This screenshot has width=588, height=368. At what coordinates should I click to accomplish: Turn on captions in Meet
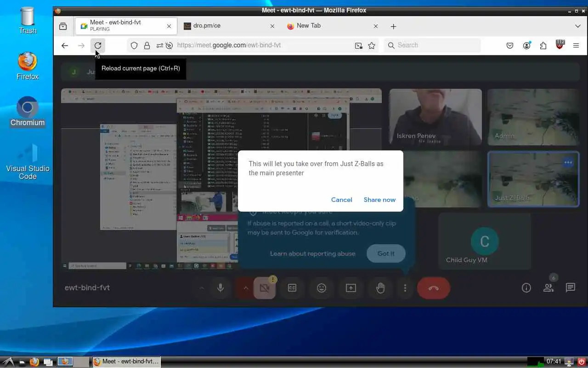(292, 288)
